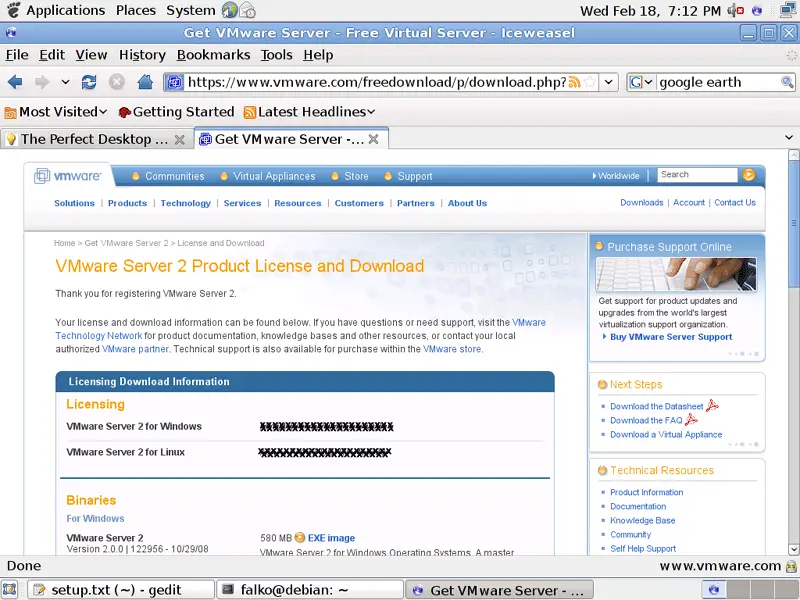Open the Downloads link
The height and width of the screenshot is (600, 800).
click(642, 203)
